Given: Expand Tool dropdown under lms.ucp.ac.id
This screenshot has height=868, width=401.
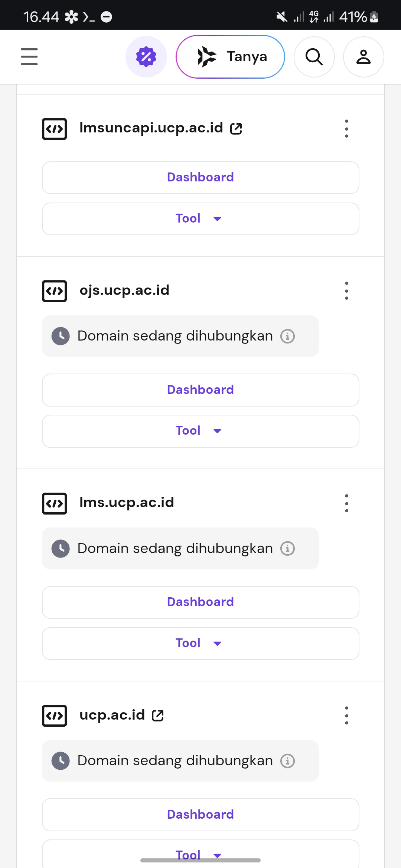Looking at the screenshot, I should coord(200,644).
